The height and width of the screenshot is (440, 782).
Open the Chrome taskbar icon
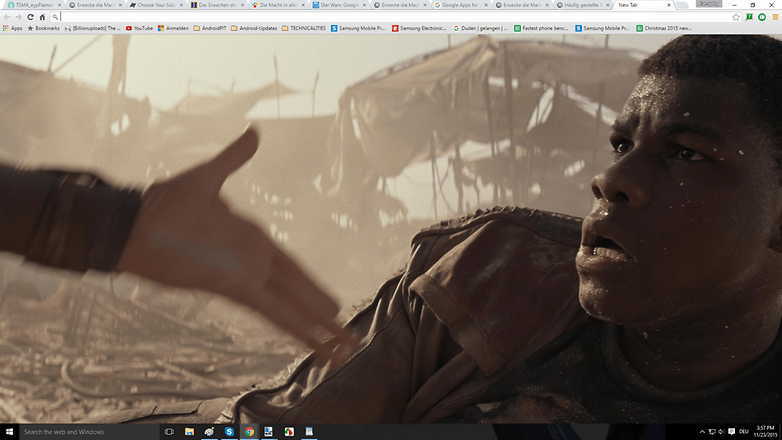[249, 432]
